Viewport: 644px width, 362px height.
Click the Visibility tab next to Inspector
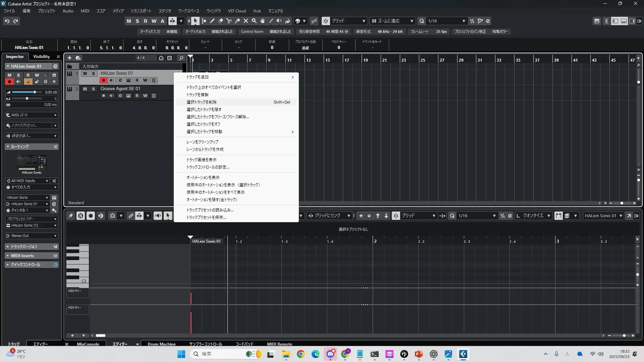coord(41,57)
